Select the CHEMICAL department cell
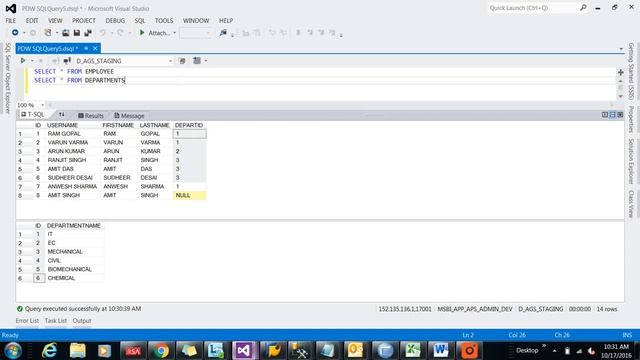 74,278
